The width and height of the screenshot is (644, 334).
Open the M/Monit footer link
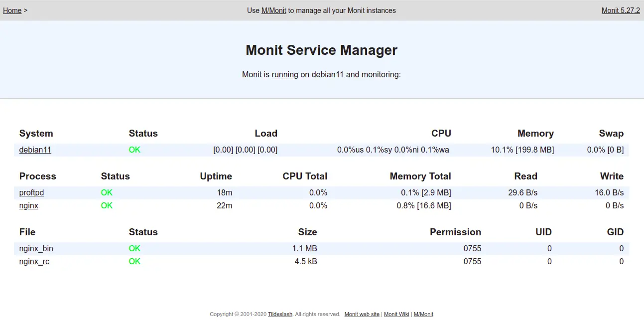pyautogui.click(x=423, y=314)
